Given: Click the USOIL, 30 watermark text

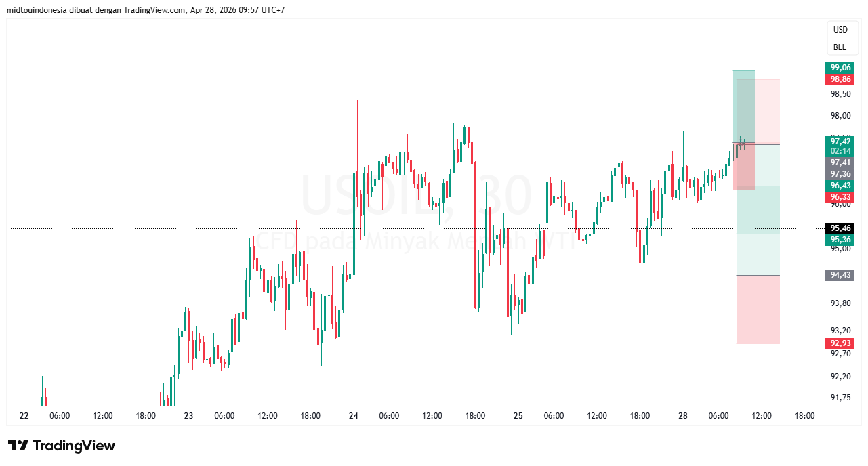Looking at the screenshot, I should (415, 195).
